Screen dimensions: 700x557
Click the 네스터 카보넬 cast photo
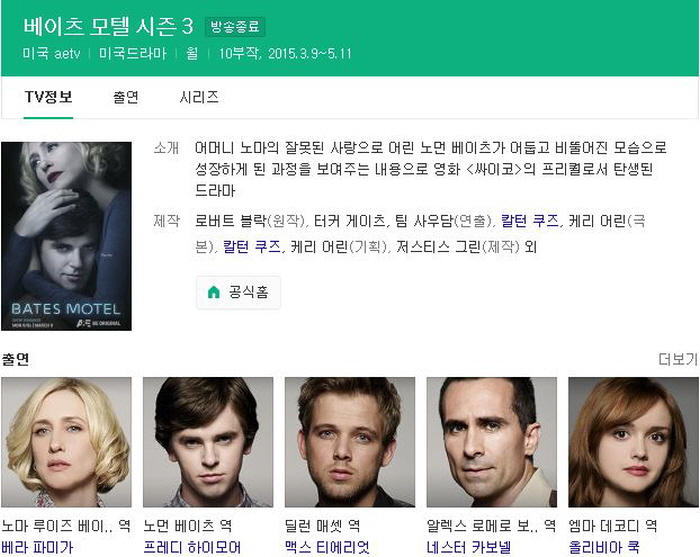[492, 442]
